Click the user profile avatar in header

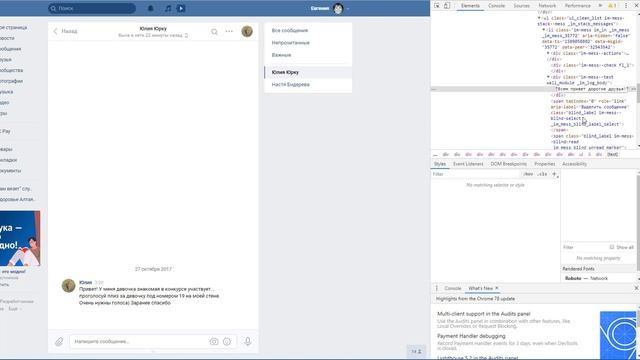(x=338, y=8)
